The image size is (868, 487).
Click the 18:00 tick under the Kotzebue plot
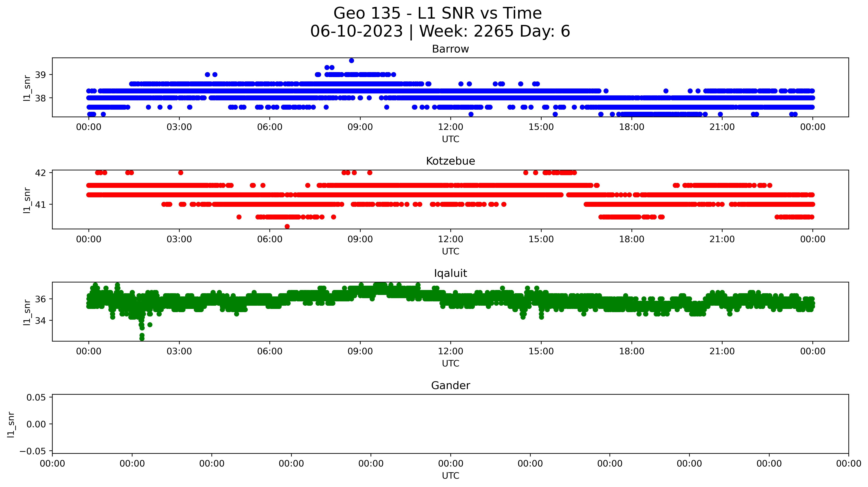pyautogui.click(x=631, y=239)
